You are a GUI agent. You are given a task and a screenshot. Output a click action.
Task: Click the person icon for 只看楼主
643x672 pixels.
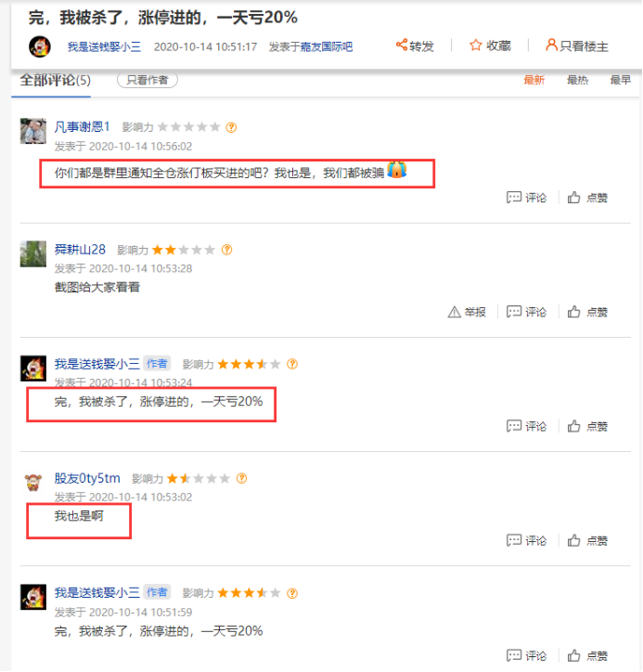pyautogui.click(x=551, y=45)
